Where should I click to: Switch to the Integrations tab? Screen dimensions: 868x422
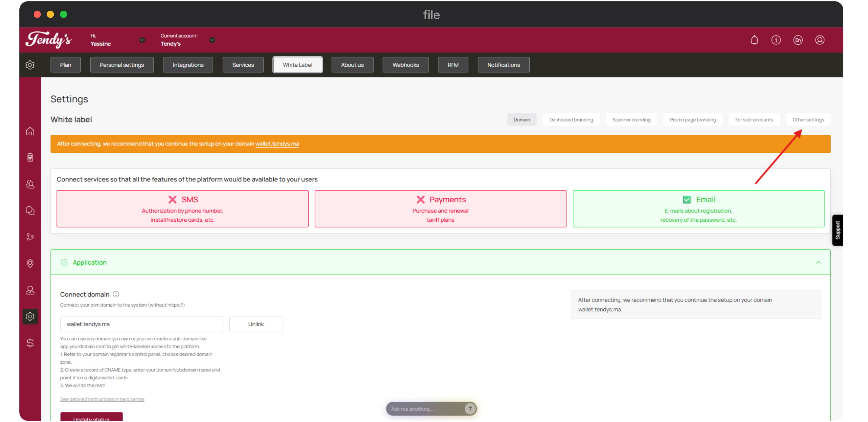pyautogui.click(x=188, y=65)
